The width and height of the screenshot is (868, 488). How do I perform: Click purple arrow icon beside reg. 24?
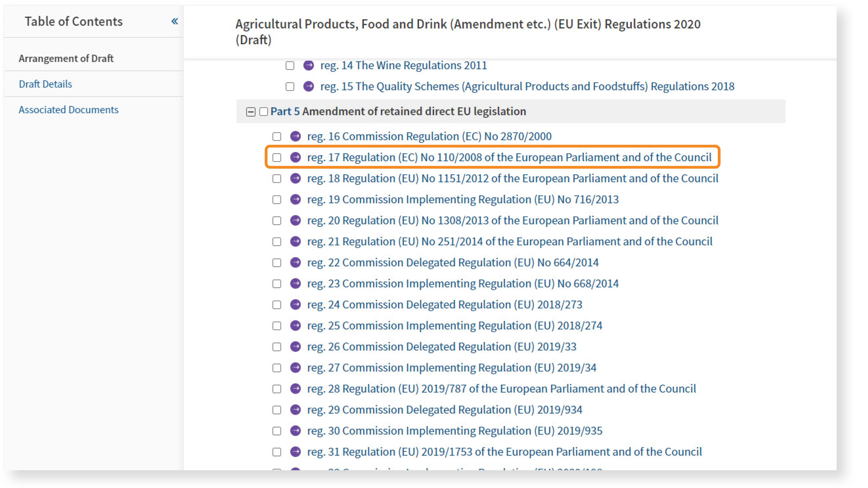(x=296, y=305)
